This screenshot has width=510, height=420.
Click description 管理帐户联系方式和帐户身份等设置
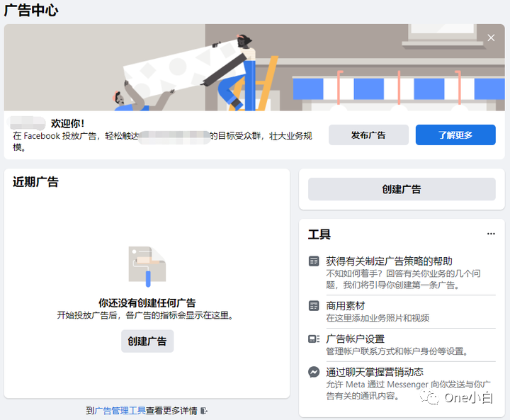397,351
